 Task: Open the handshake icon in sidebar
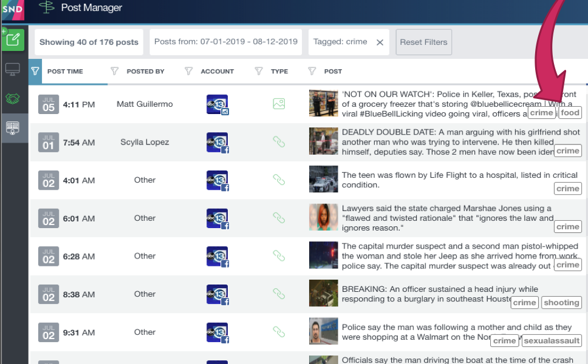coord(13,98)
